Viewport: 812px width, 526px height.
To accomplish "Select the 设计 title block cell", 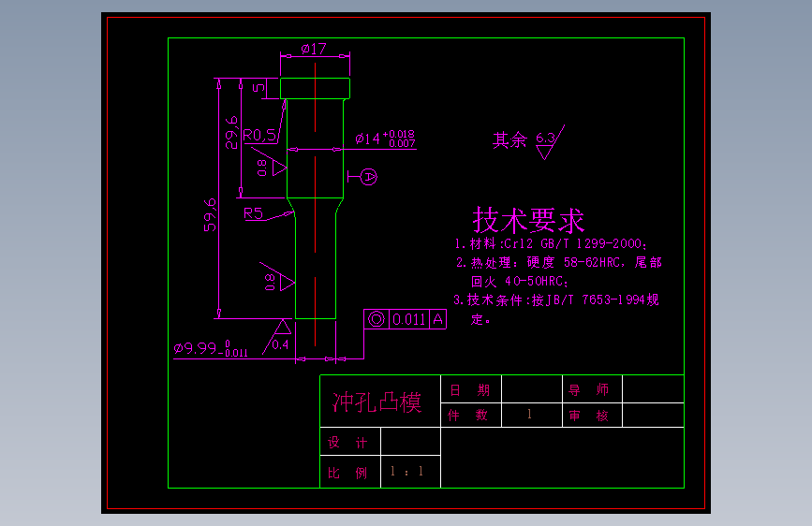I will (350, 442).
